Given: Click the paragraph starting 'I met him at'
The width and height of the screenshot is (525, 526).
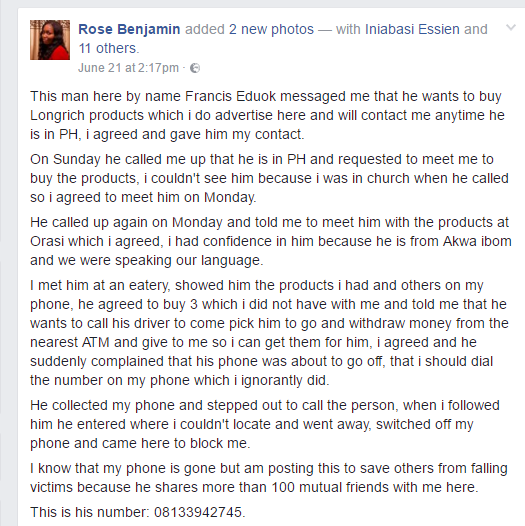Looking at the screenshot, I should (269, 333).
